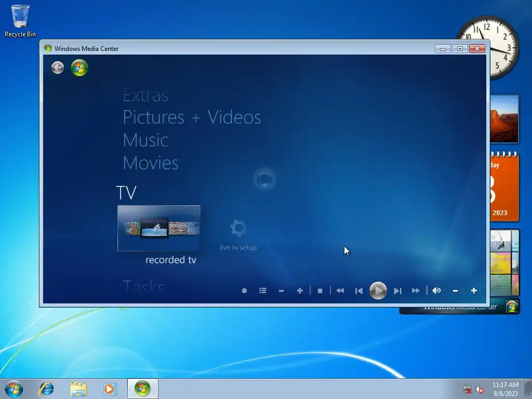The width and height of the screenshot is (532, 399).
Task: Stop playback with the square button
Action: tap(320, 291)
